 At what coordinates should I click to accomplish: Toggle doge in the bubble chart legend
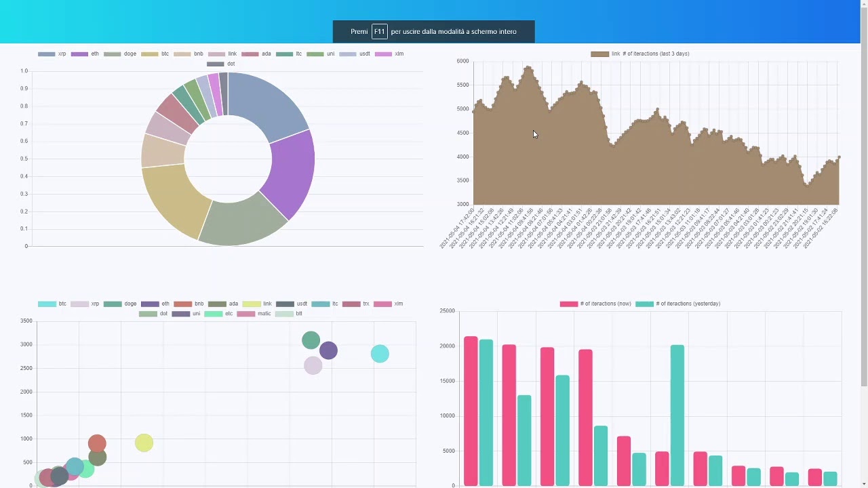click(x=120, y=304)
